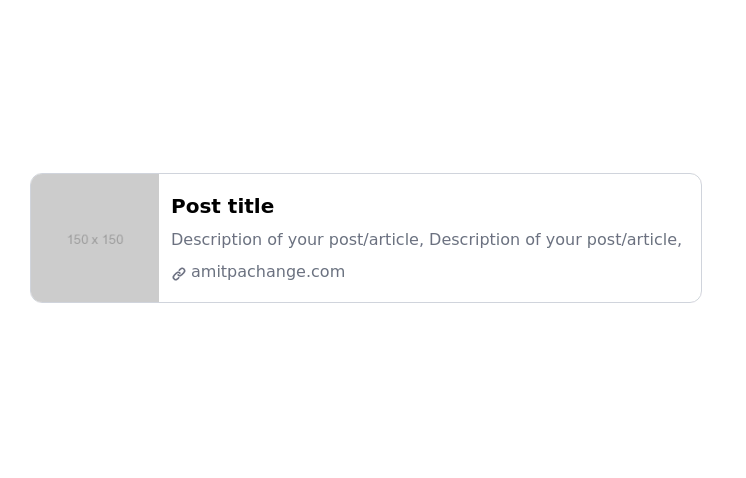Click the second "Description of your post/article" phrase
The height and width of the screenshot is (478, 746).
[553, 240]
